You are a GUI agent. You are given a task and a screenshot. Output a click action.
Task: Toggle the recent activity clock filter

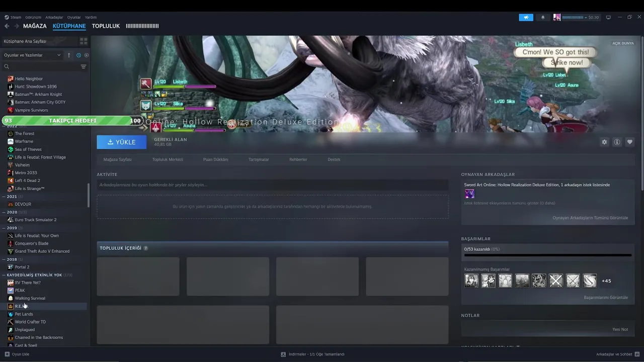tap(78, 55)
